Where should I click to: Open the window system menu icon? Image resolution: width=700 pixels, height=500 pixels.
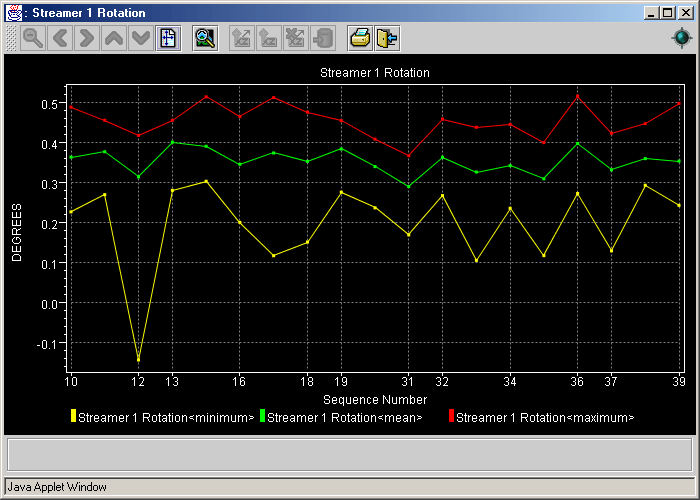click(12, 13)
